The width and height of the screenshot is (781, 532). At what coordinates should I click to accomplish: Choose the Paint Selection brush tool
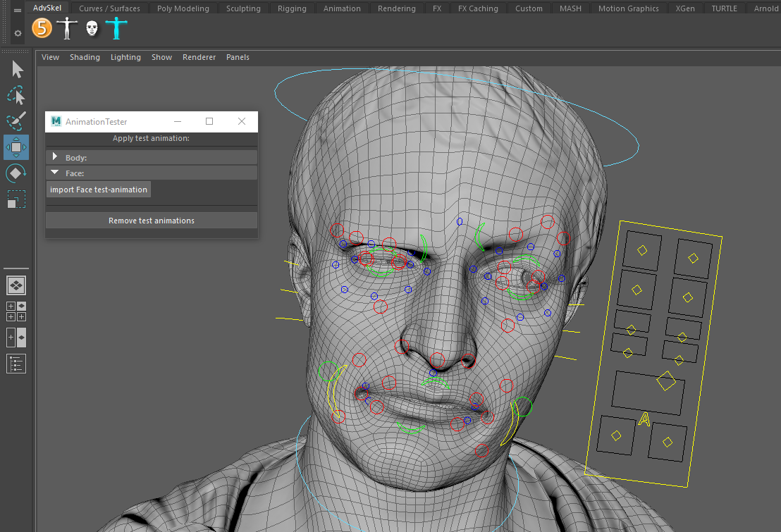(16, 121)
